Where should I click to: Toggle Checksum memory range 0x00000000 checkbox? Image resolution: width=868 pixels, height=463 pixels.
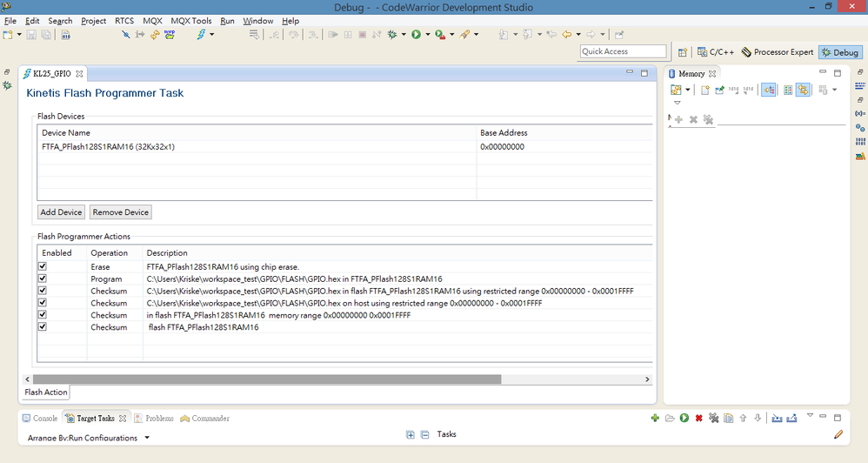pyautogui.click(x=43, y=315)
